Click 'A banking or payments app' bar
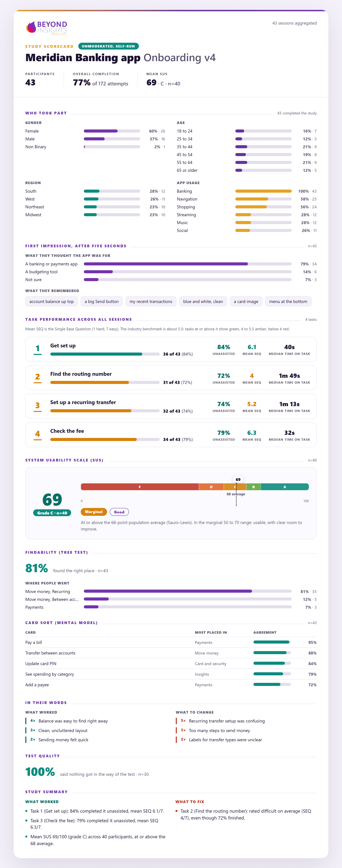The height and width of the screenshot is (868, 342). [188, 264]
